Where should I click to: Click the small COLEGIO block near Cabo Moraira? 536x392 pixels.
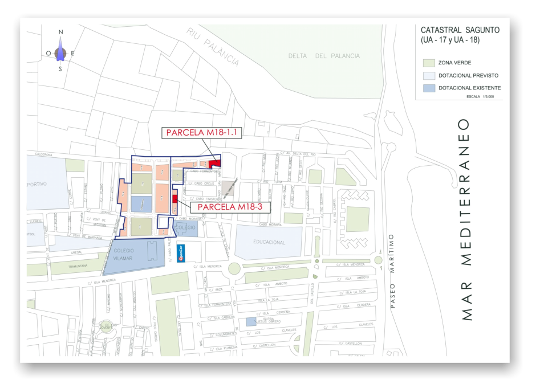click(186, 229)
